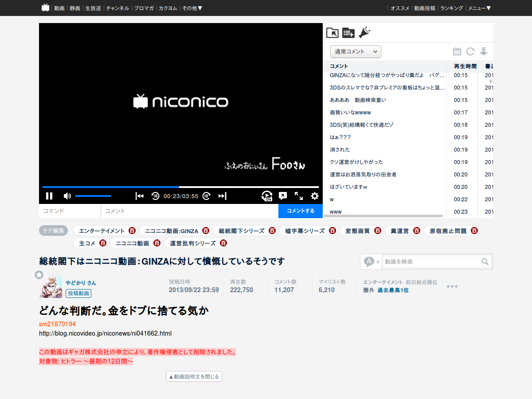Add video to a list with the plus icon
532x399 pixels.
coord(348,33)
